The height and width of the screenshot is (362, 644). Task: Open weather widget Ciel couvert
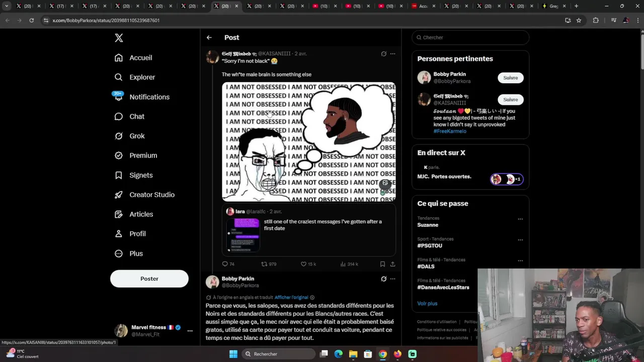(23, 354)
